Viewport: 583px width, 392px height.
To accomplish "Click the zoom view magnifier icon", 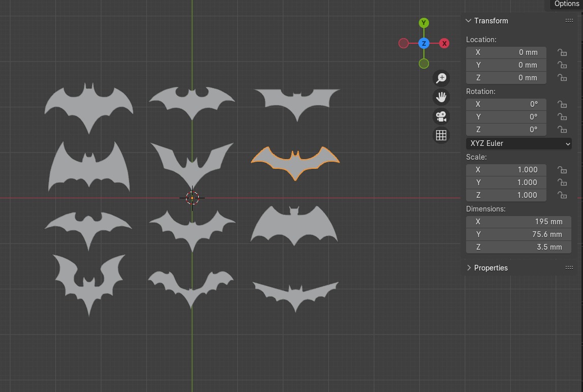I will click(x=441, y=78).
